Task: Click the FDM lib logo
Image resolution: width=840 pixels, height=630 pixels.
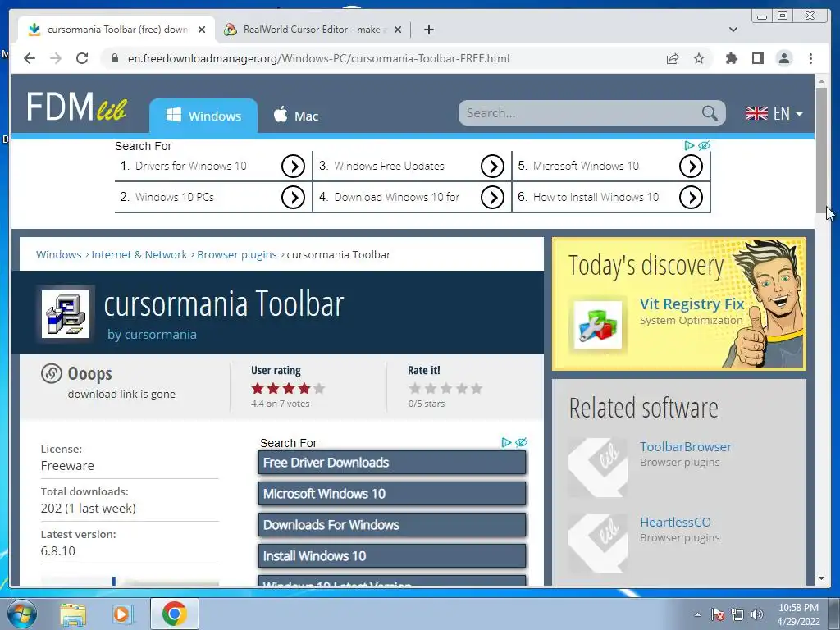Action: click(x=76, y=106)
